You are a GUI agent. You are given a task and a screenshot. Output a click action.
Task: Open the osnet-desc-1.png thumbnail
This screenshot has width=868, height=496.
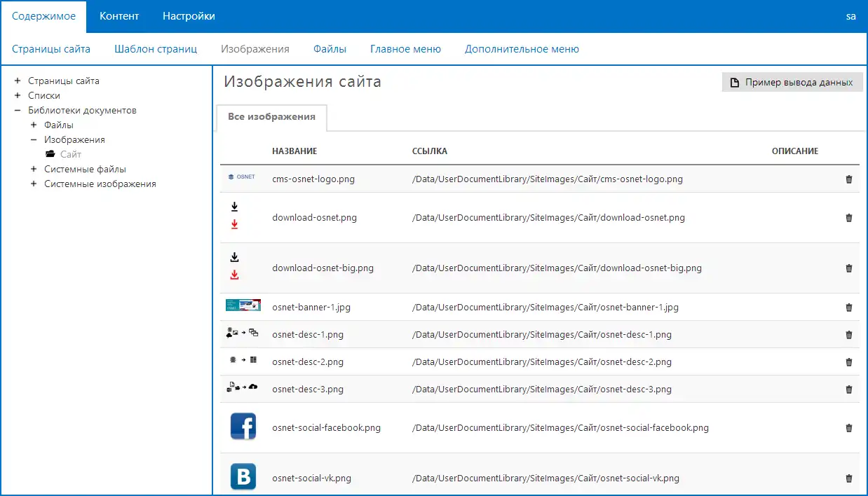pyautogui.click(x=243, y=333)
